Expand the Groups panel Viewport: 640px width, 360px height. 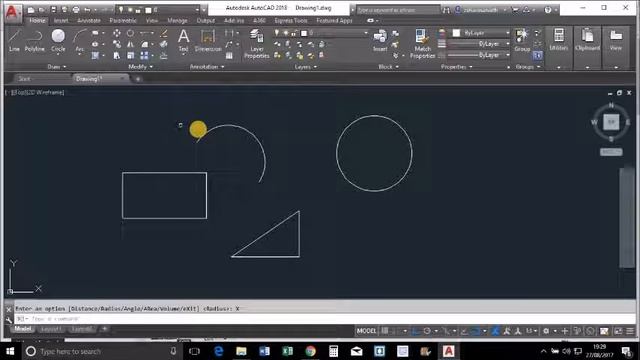tap(527, 67)
